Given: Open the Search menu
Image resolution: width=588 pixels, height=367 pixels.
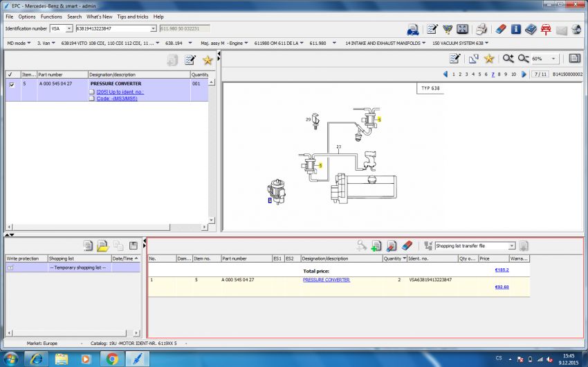Looking at the screenshot, I should click(74, 17).
